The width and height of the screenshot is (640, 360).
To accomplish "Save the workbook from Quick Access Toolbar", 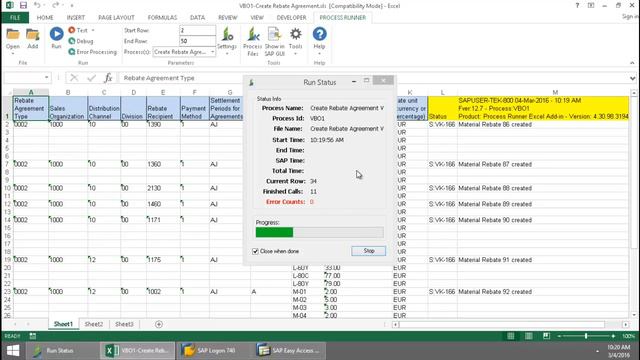I will tap(23, 5).
